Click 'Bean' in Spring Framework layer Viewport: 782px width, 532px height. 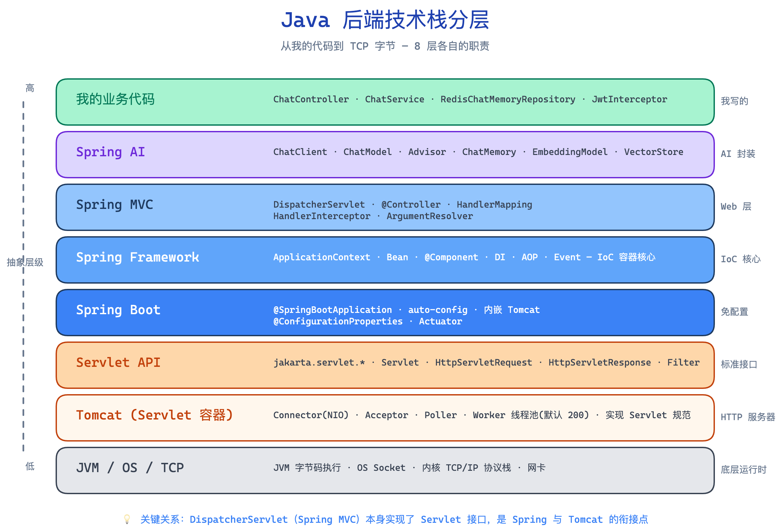pos(397,257)
